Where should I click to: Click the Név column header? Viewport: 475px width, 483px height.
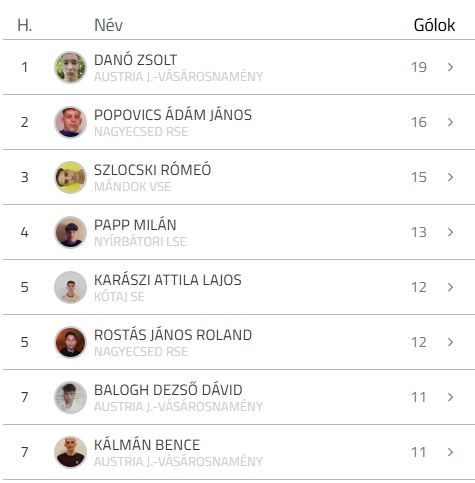[x=108, y=25]
